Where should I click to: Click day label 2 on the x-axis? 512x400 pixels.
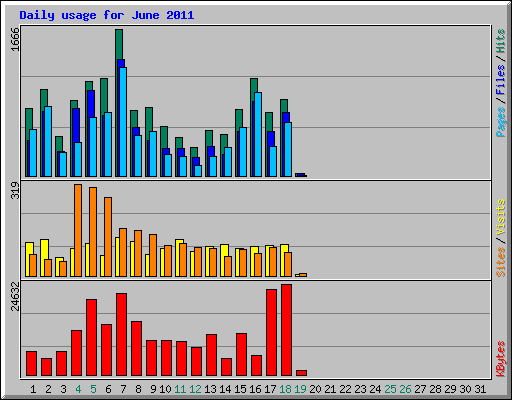48,389
